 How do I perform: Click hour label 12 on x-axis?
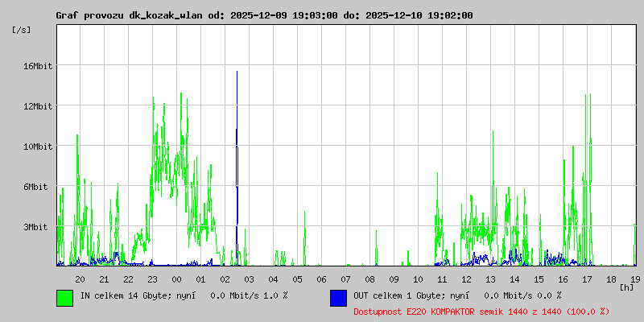click(467, 279)
